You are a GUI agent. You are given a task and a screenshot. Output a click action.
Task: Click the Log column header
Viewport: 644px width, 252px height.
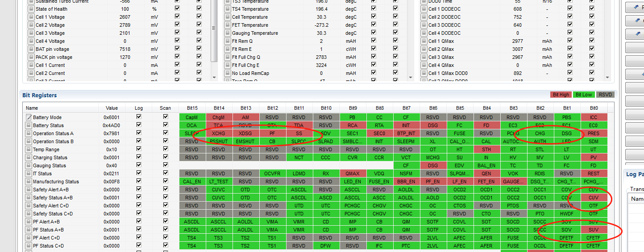coord(139,108)
